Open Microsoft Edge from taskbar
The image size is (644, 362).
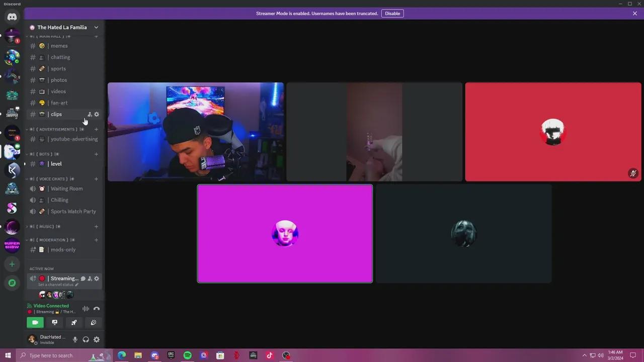122,355
